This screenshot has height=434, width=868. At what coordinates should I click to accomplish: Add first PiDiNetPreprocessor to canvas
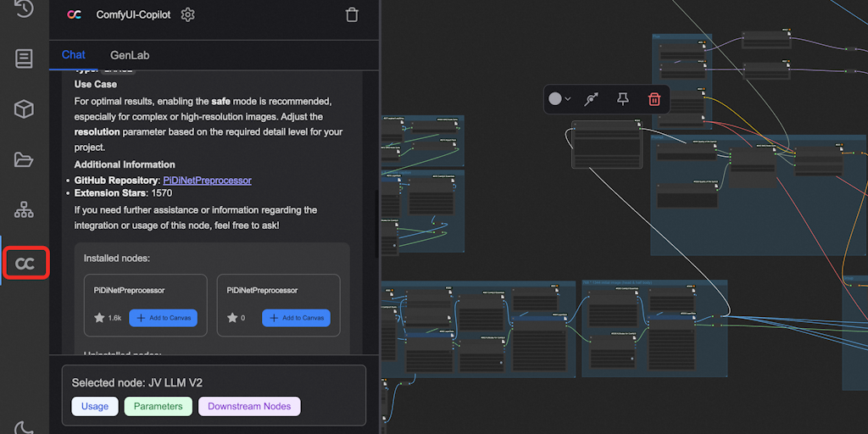point(163,318)
